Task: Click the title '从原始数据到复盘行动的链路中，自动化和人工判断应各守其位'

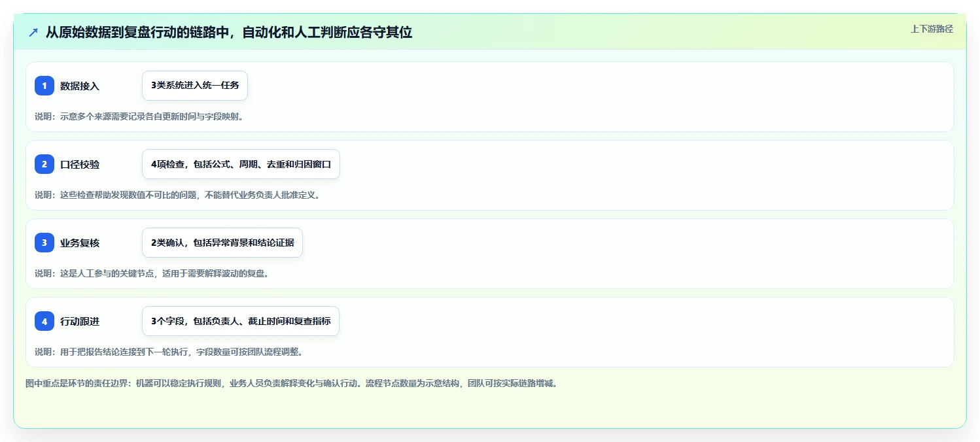Action: pos(229,32)
